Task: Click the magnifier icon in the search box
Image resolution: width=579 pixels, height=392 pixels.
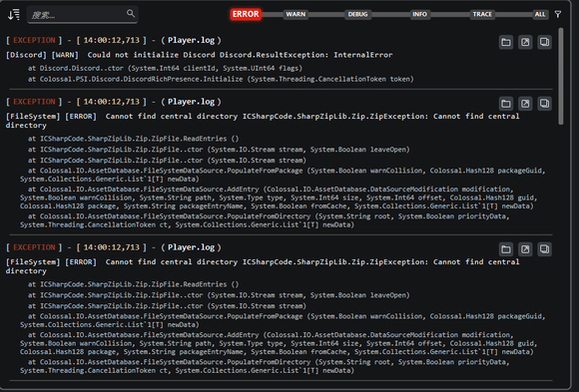Action: (x=131, y=14)
